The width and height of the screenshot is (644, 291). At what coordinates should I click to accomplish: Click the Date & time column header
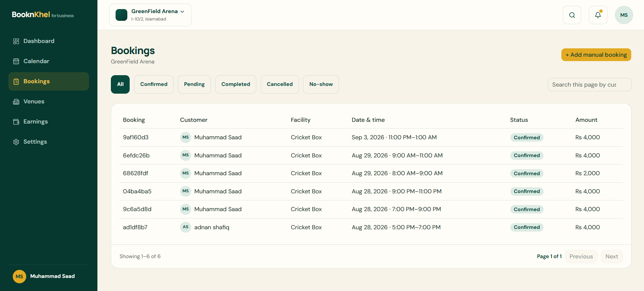tap(368, 120)
